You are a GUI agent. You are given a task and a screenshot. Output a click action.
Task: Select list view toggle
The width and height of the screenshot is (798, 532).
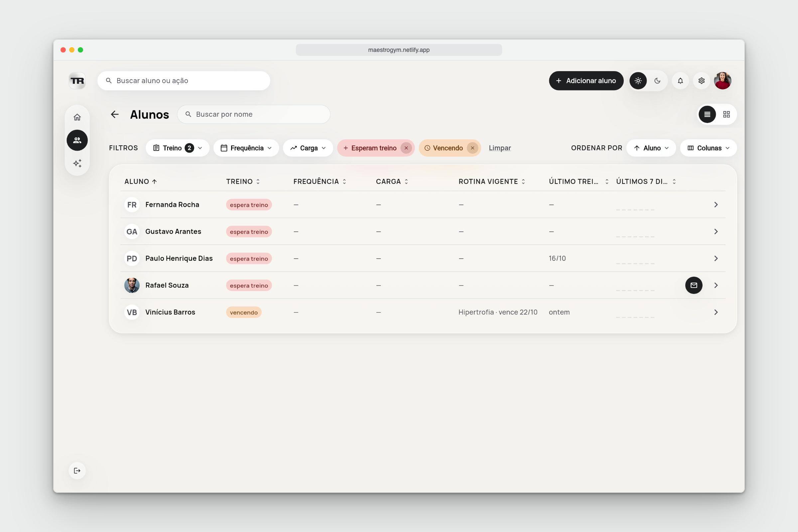point(707,114)
